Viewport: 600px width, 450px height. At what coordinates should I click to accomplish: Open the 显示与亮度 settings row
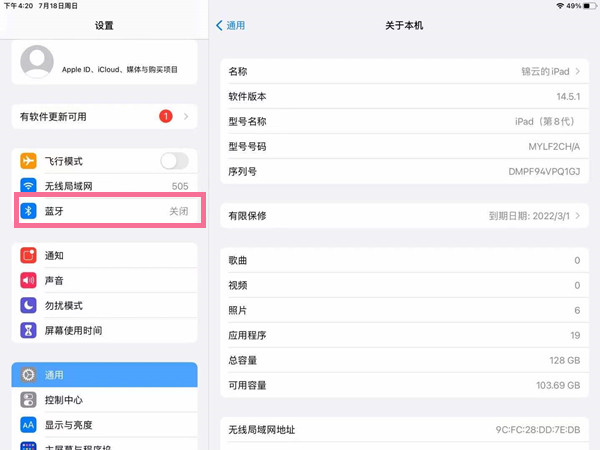pyautogui.click(x=104, y=425)
